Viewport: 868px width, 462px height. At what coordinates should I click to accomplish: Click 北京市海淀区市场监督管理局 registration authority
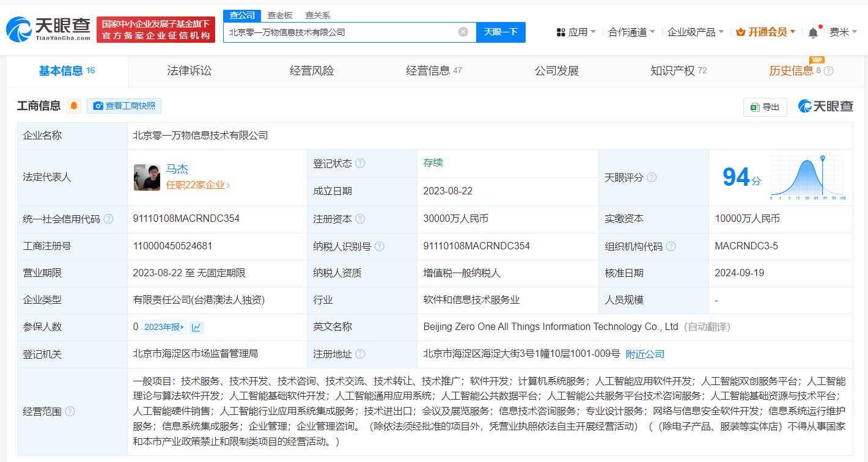(x=196, y=354)
